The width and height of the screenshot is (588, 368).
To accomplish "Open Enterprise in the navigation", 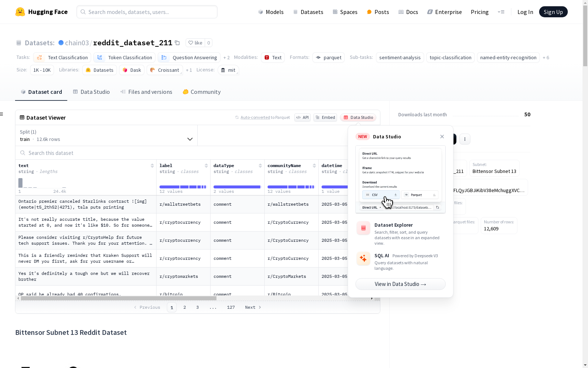I will 444,12.
